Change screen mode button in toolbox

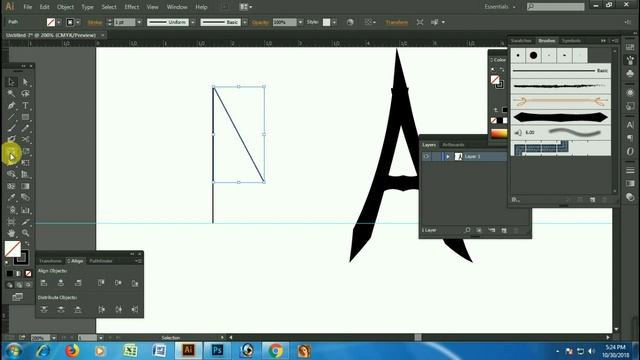17,297
